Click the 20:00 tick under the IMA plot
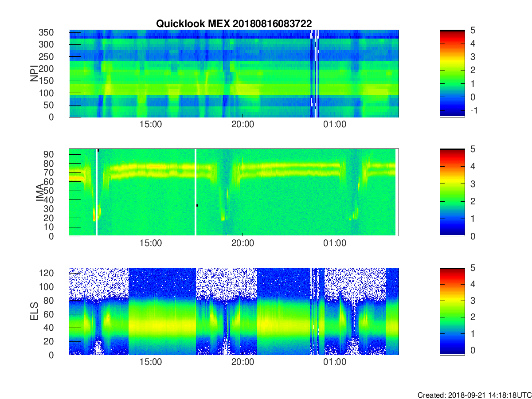Screen dimensions: 532x399 [x=243, y=243]
